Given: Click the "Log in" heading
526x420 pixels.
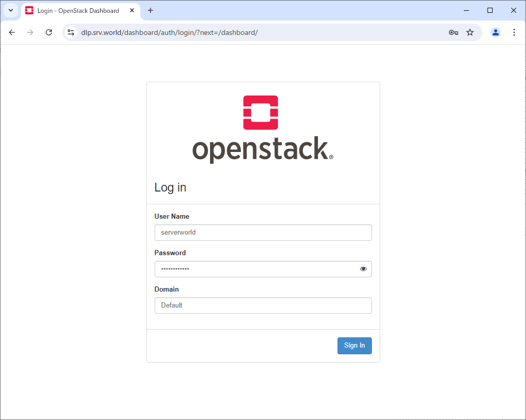Looking at the screenshot, I should pyautogui.click(x=171, y=188).
